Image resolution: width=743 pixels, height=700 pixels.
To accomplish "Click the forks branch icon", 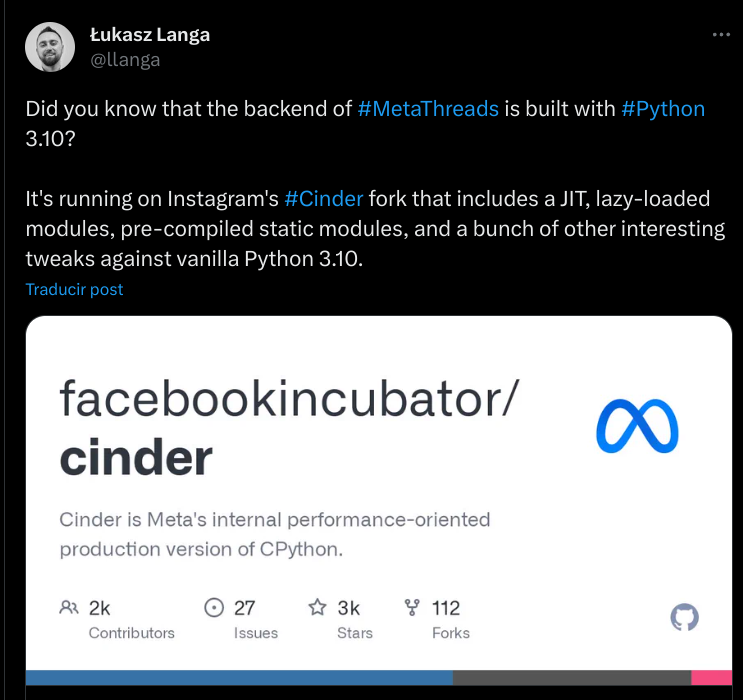I will 411,607.
